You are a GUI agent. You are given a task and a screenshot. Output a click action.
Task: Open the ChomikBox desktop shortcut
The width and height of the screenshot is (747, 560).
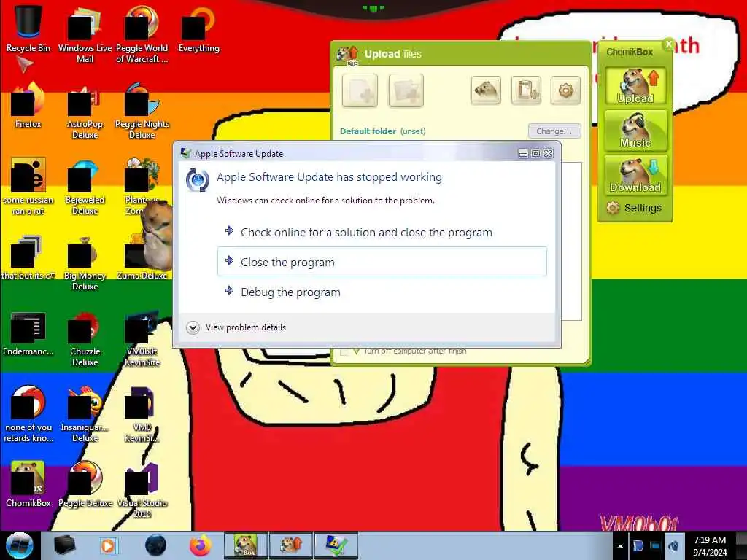[28, 483]
